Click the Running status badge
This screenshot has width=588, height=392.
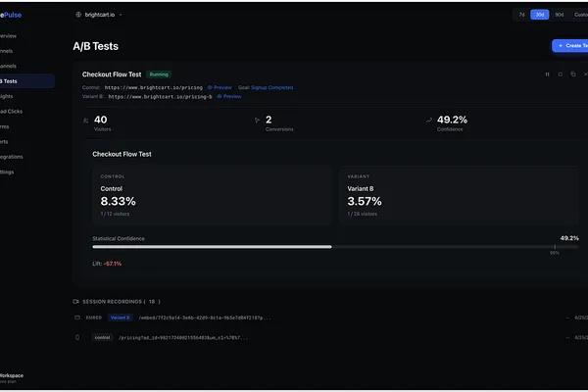159,74
